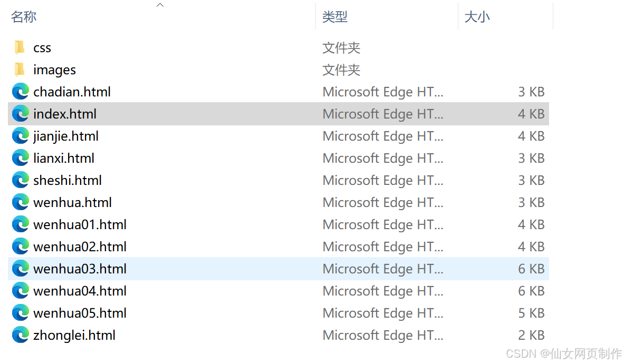
Task: Click the folder icon for css
Action: click(x=19, y=47)
